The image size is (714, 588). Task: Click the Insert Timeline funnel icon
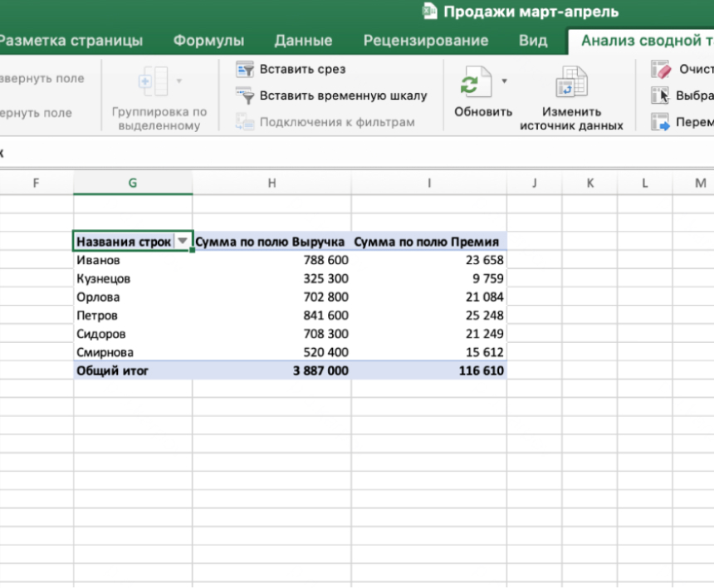[245, 96]
